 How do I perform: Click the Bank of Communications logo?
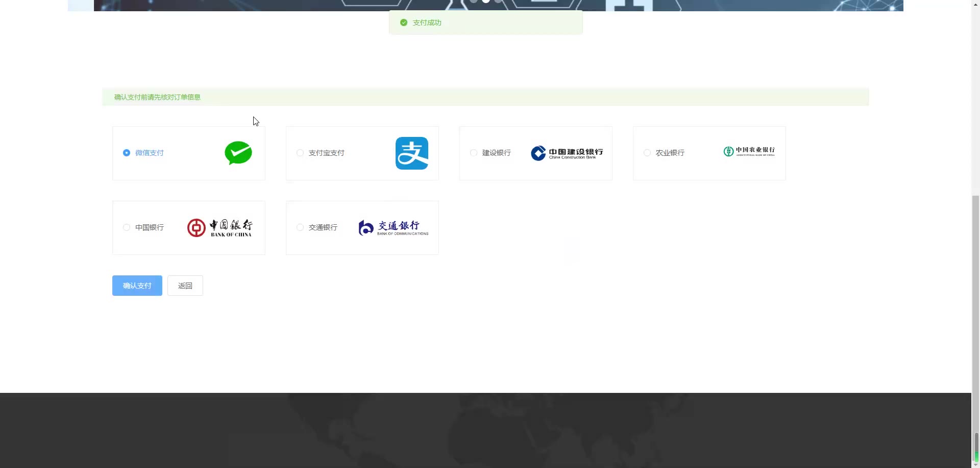(x=394, y=228)
